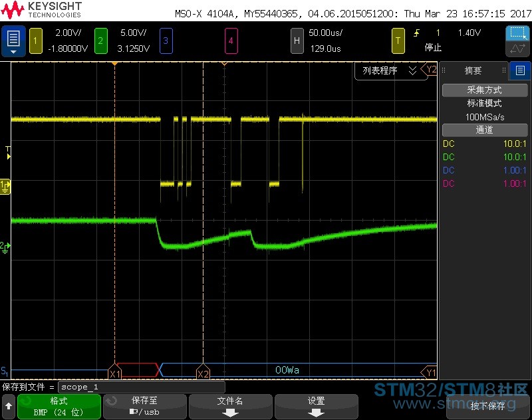Image resolution: width=532 pixels, height=420 pixels.
Task: Click the -1.80000V channel 1 offset
Action: click(x=68, y=49)
